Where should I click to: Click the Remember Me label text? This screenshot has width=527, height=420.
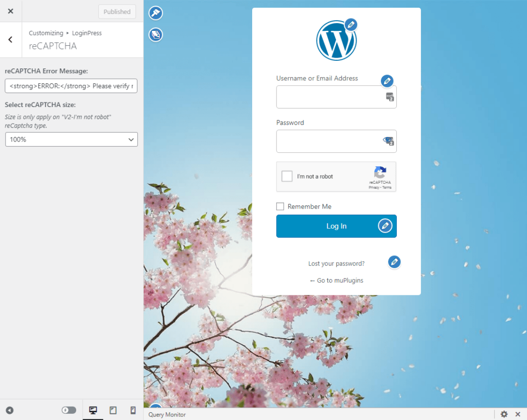point(309,206)
